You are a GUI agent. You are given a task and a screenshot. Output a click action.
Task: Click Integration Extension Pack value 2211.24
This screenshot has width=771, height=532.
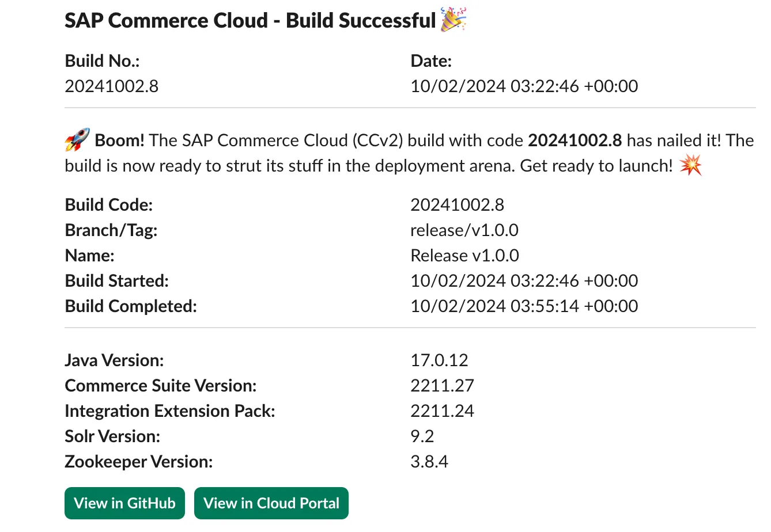coord(442,411)
